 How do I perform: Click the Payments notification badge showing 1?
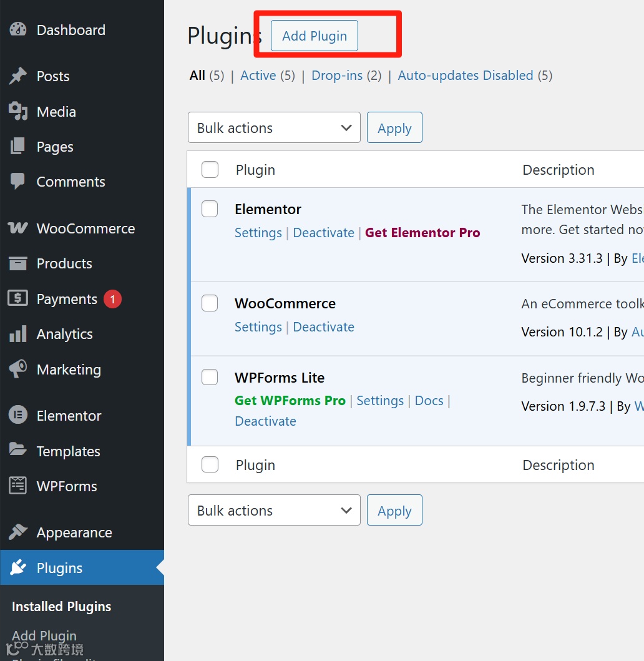(x=112, y=299)
